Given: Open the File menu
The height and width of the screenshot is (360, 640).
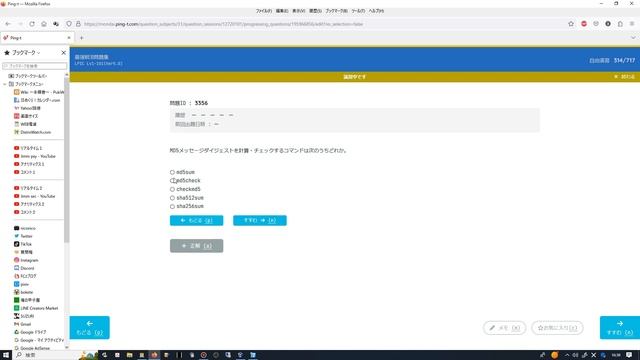Looking at the screenshot, I should pyautogui.click(x=264, y=11).
